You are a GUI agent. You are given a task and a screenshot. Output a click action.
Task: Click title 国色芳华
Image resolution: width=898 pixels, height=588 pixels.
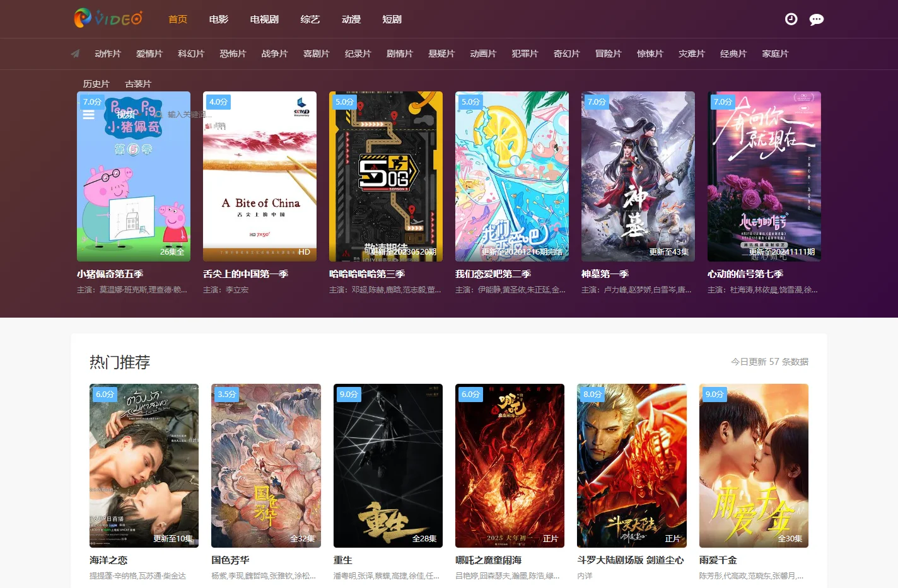(230, 560)
